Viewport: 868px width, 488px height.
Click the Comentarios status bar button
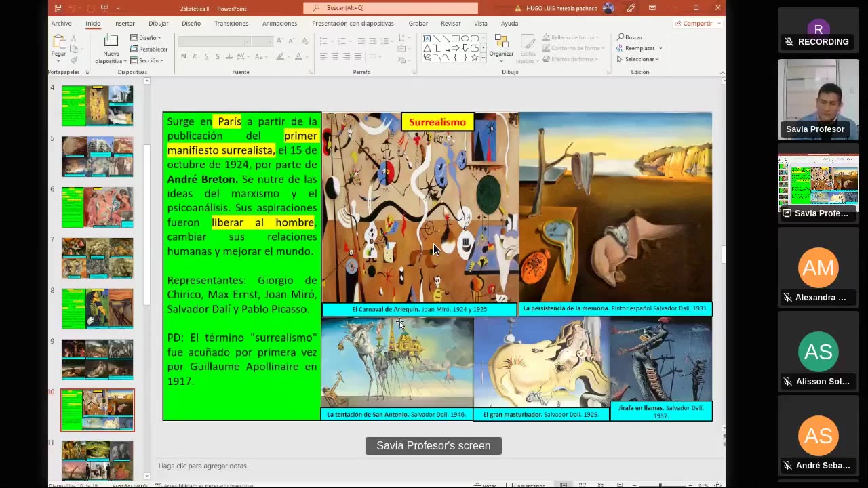tap(524, 485)
